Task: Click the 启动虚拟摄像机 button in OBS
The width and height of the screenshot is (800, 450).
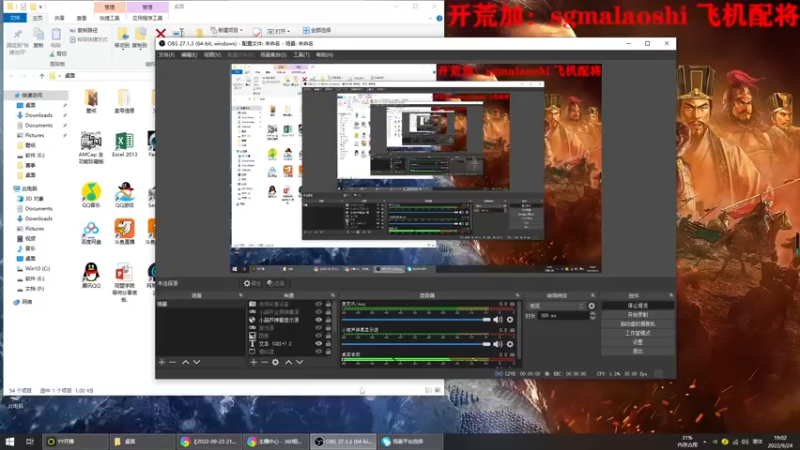Action: click(x=638, y=323)
